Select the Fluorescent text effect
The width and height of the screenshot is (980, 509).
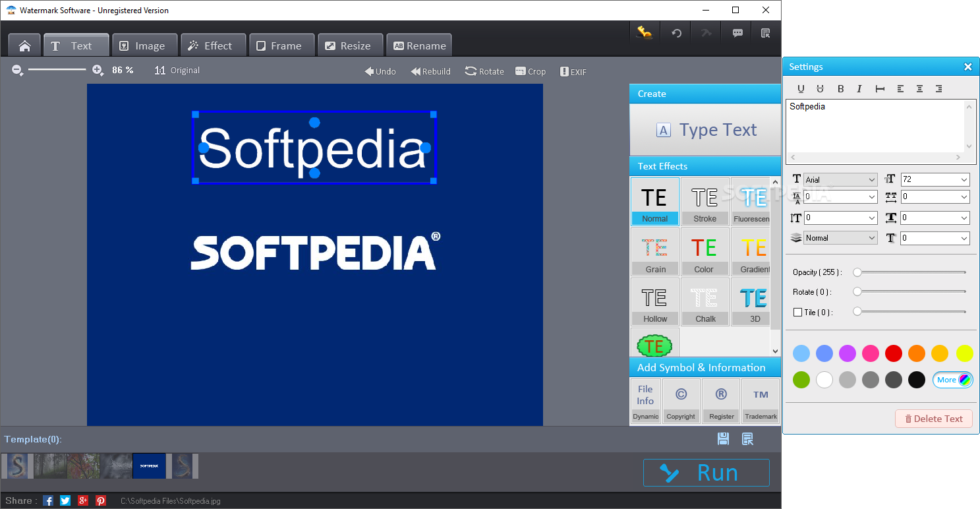[x=751, y=202]
